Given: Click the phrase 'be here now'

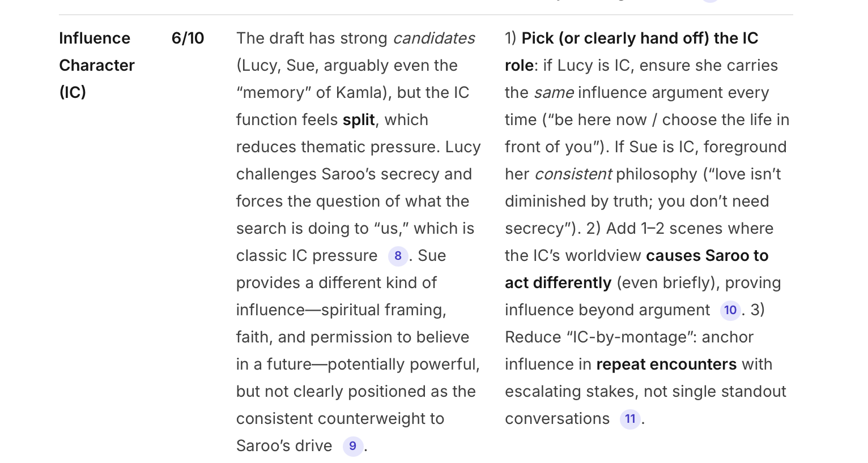Looking at the screenshot, I should (600, 120).
